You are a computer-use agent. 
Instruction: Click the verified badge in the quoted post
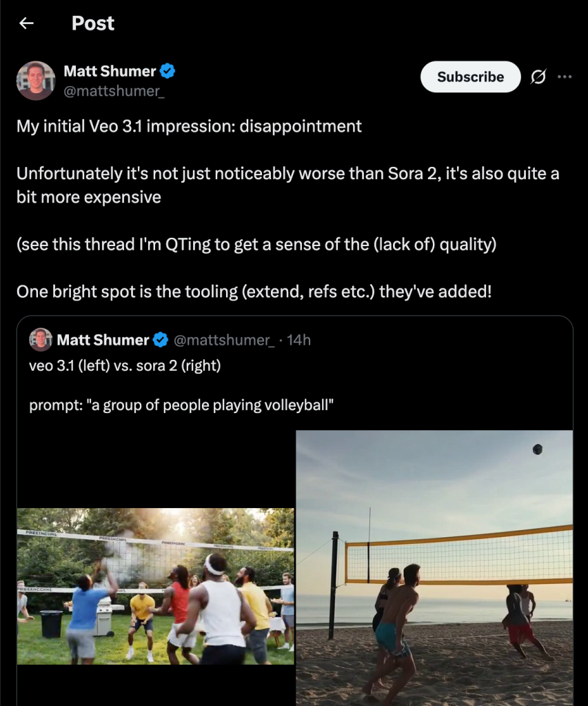pos(161,340)
